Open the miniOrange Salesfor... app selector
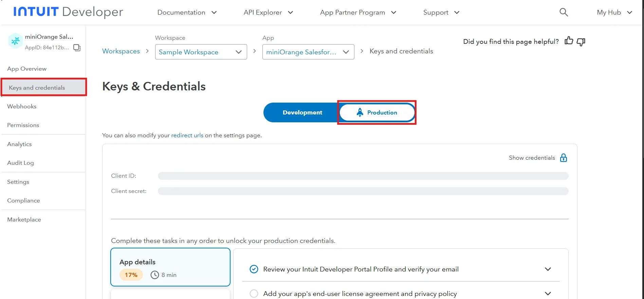The height and width of the screenshot is (299, 644). coord(308,52)
